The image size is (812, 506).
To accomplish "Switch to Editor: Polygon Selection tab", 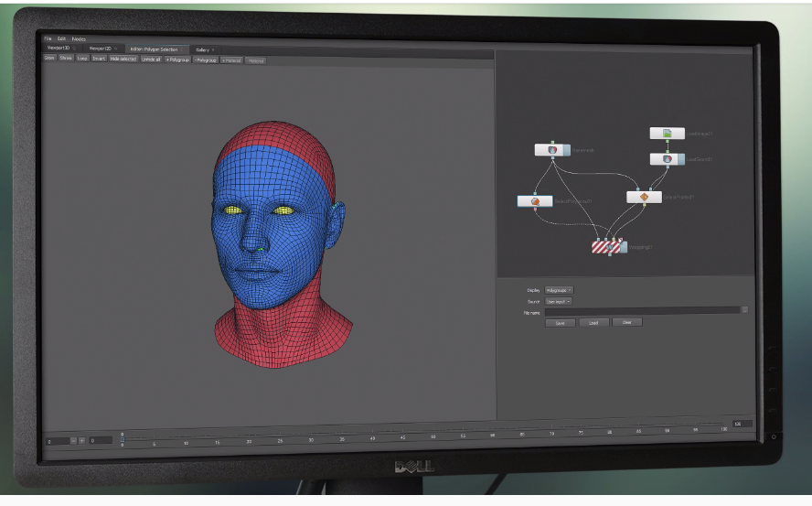I will (157, 49).
